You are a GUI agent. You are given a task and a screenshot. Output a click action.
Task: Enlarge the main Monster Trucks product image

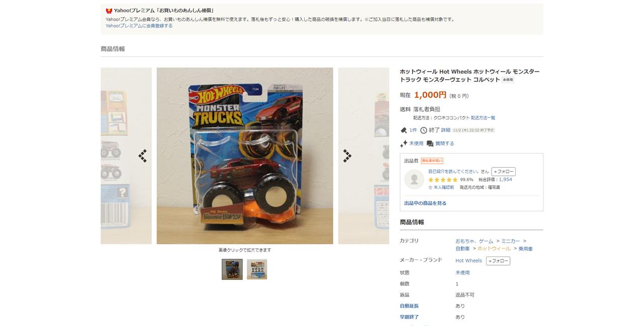pos(245,156)
